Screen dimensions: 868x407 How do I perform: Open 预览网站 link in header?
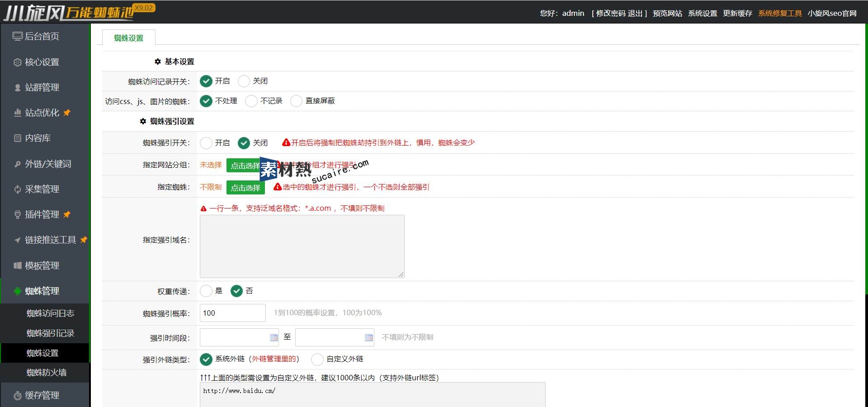click(667, 14)
